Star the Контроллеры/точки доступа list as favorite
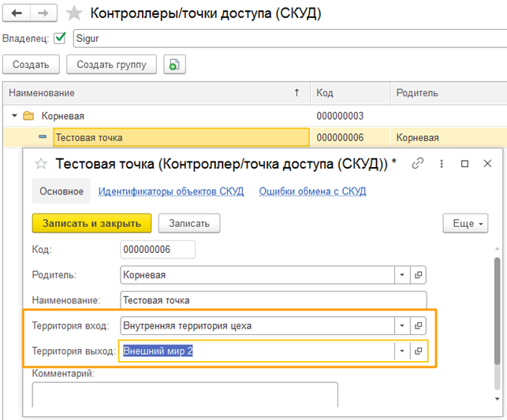507x420 pixels. click(x=74, y=13)
